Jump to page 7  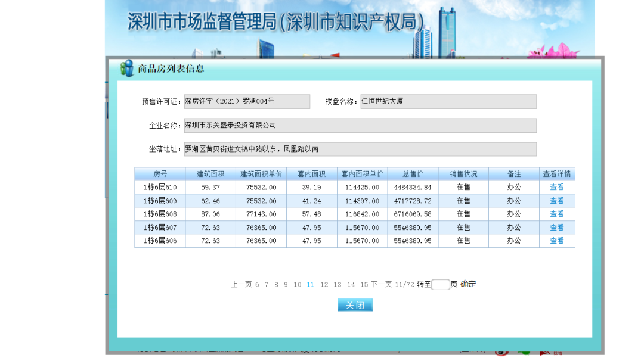[267, 285]
